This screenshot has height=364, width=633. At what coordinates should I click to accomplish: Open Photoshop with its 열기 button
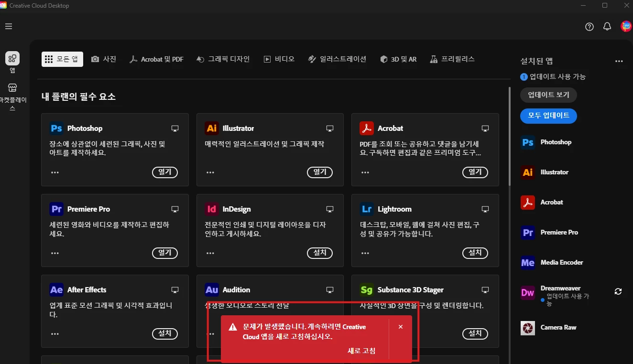coord(165,172)
